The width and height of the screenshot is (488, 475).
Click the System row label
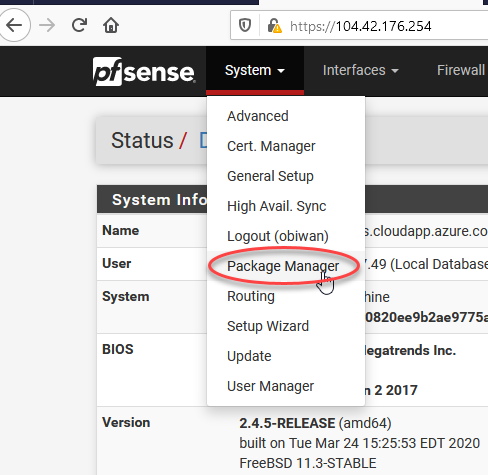(x=125, y=296)
